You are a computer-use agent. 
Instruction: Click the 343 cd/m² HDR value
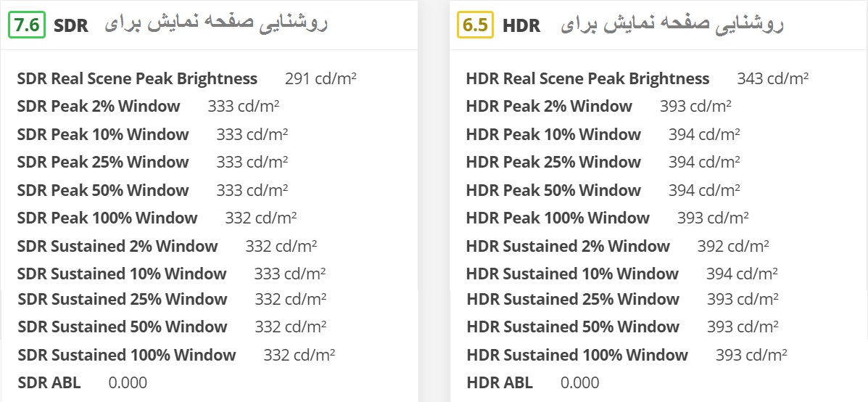click(x=772, y=78)
